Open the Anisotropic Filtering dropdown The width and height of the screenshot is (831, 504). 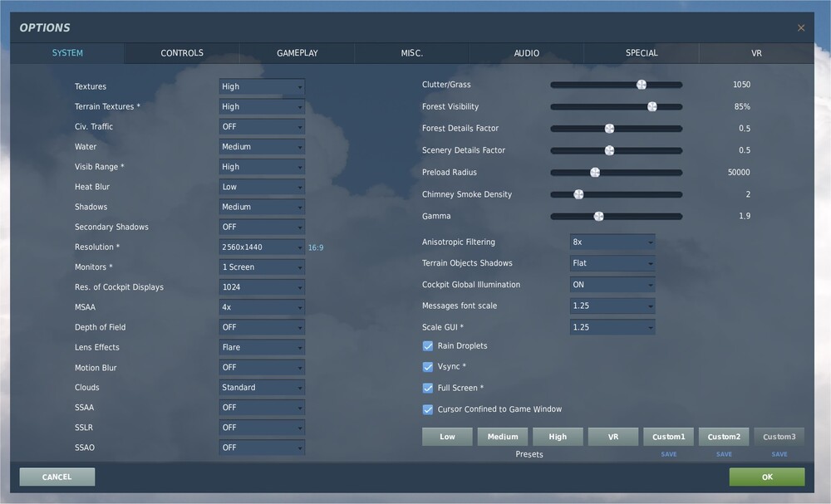point(612,242)
